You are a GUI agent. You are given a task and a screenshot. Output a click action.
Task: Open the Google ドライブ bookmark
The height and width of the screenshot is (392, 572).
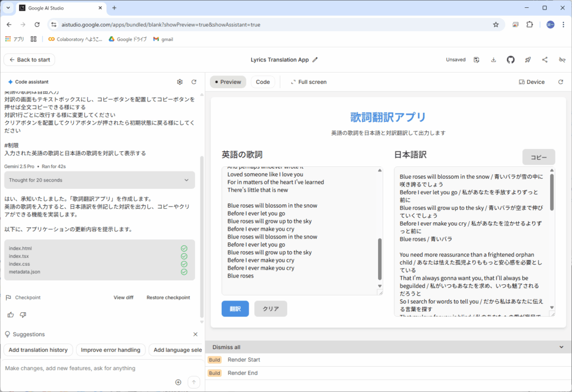coord(128,39)
